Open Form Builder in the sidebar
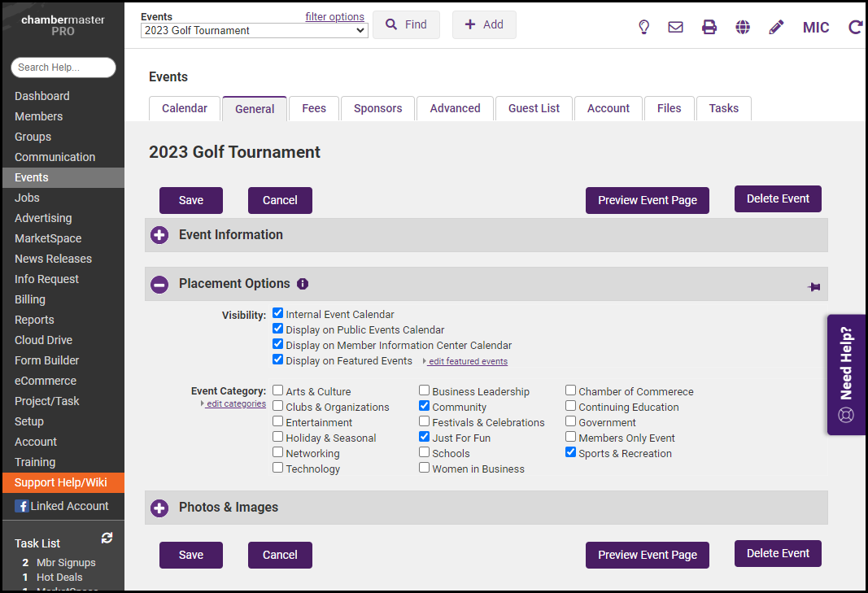868x593 pixels. [x=46, y=360]
